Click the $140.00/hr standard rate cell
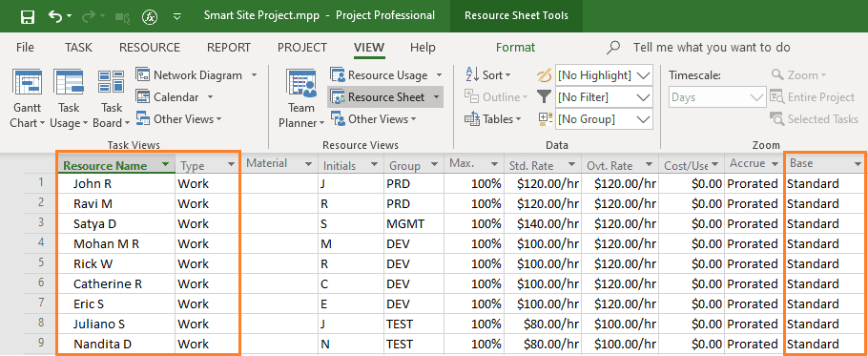 543,223
